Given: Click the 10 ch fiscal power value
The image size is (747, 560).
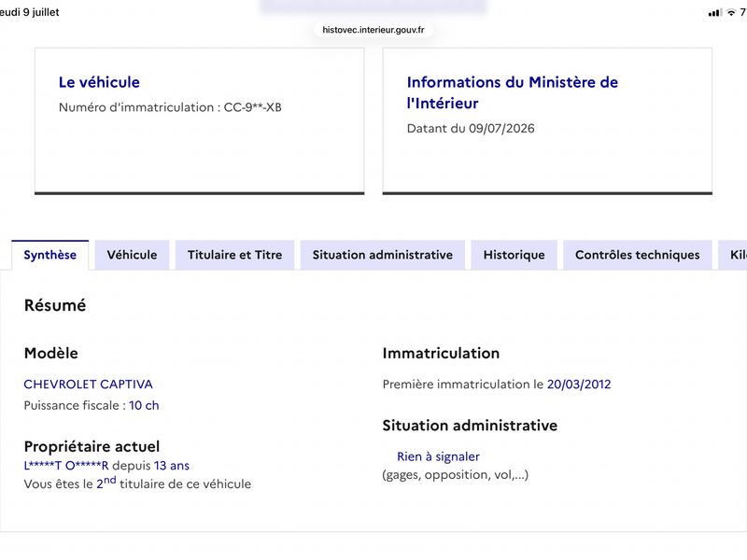Looking at the screenshot, I should pos(144,405).
